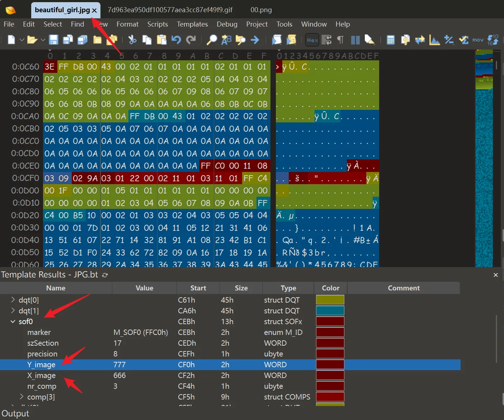The height and width of the screenshot is (420, 504).
Task: Sort results by the Start column header
Action: click(x=198, y=288)
